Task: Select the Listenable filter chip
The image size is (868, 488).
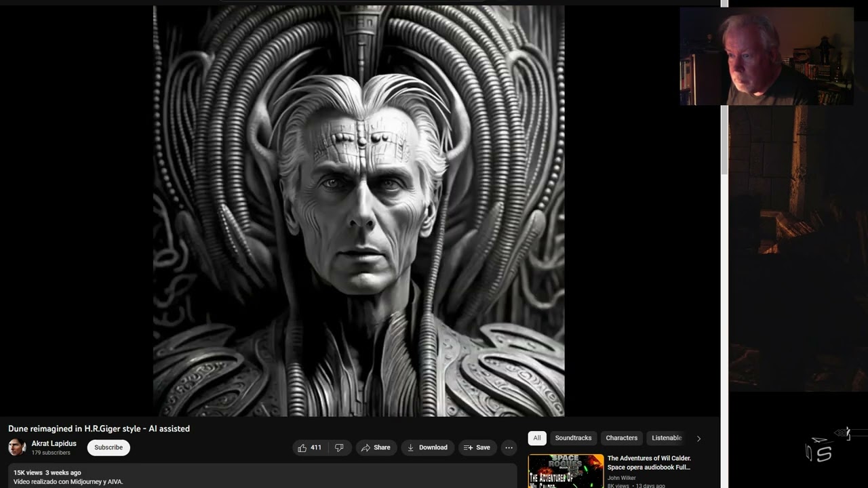Action: coord(667,438)
